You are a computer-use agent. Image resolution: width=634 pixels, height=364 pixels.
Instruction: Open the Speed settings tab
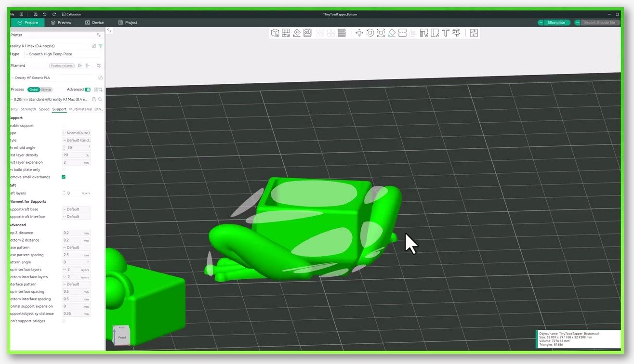pos(44,109)
